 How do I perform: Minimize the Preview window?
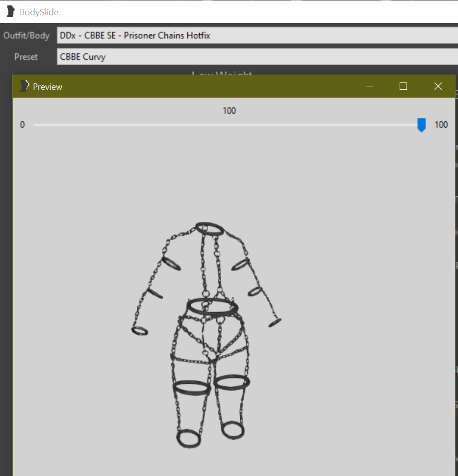(369, 86)
